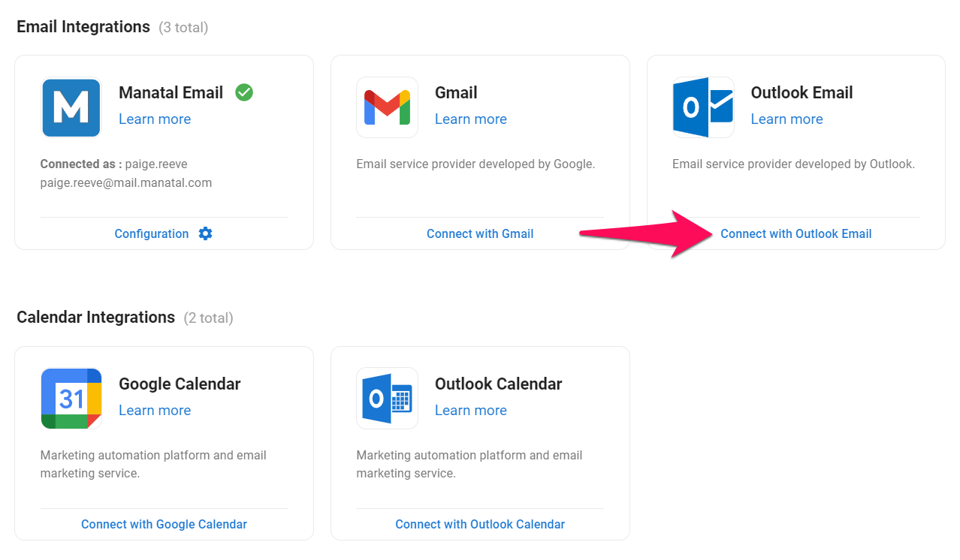Select the Email Integrations section heading
Image resolution: width=960 pixels, height=560 pixels.
point(83,26)
